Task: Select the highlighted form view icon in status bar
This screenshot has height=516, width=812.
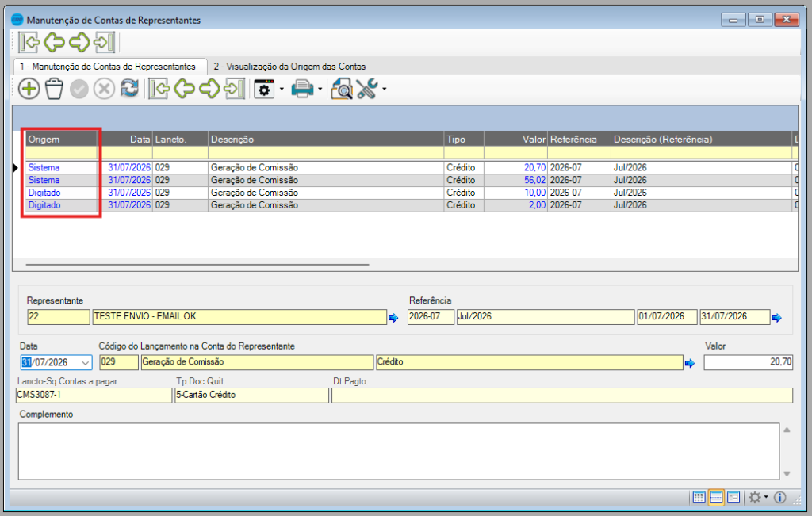Action: pos(716,497)
